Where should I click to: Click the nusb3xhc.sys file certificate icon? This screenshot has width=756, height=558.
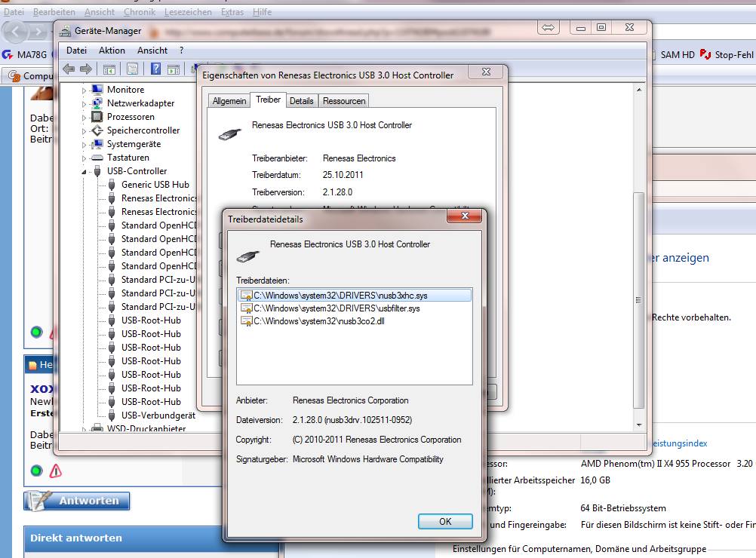pyautogui.click(x=247, y=296)
